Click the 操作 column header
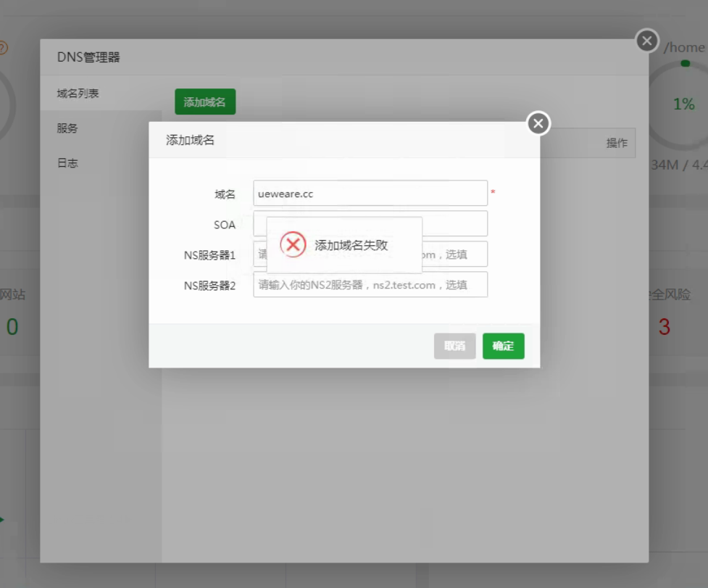Image resolution: width=708 pixels, height=588 pixels. point(617,143)
